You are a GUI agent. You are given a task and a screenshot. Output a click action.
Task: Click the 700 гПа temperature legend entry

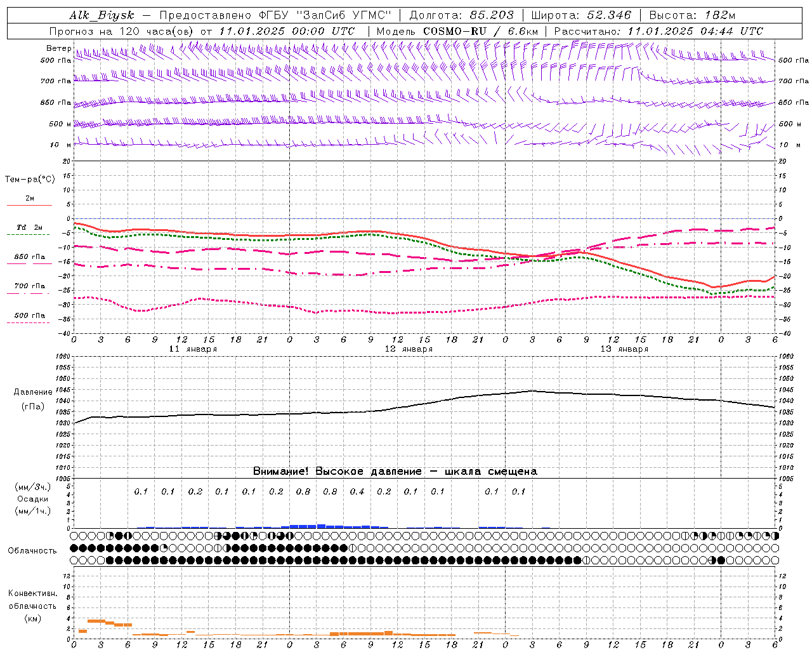[x=30, y=286]
